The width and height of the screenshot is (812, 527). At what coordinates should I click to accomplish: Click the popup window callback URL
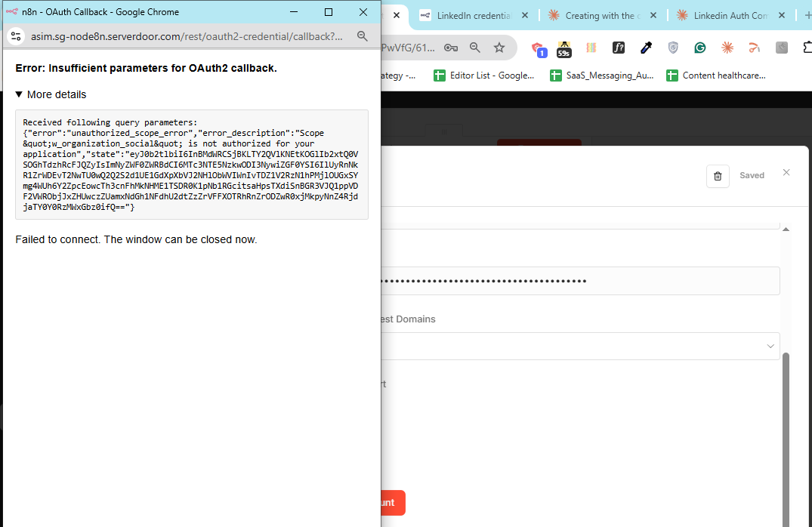pos(187,36)
